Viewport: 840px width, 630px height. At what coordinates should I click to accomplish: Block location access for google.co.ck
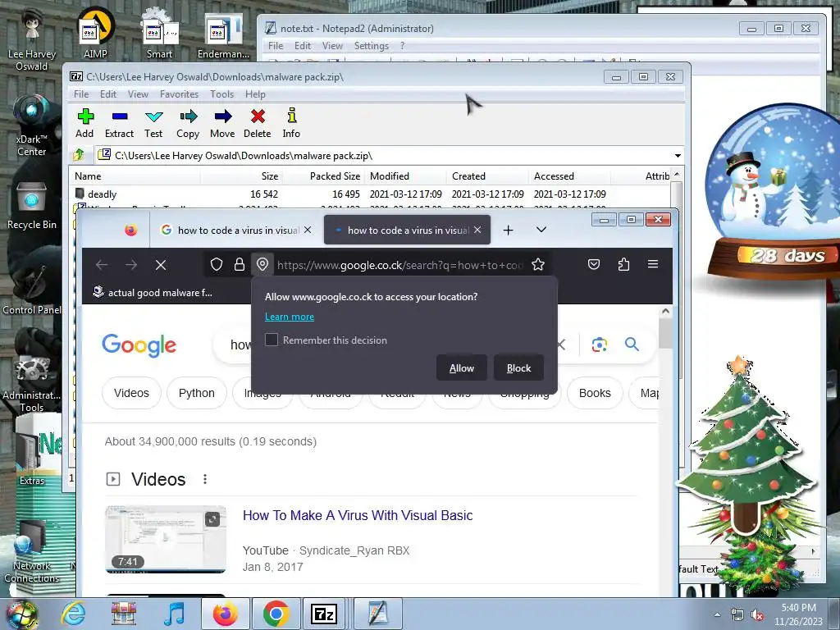[518, 368]
